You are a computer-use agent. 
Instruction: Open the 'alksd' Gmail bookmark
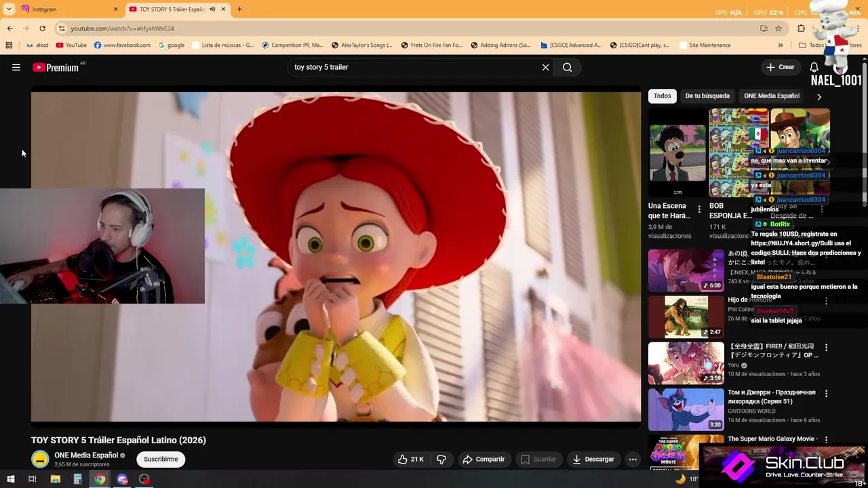37,45
